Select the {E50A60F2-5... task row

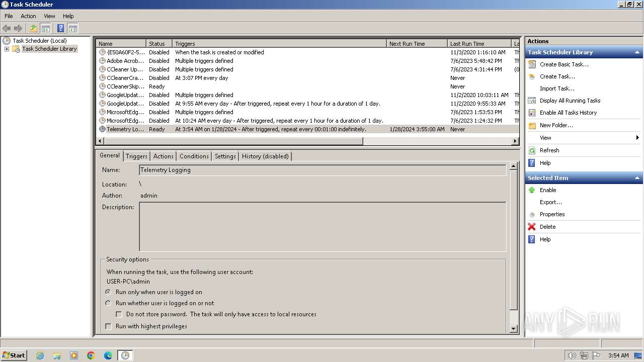coord(307,52)
